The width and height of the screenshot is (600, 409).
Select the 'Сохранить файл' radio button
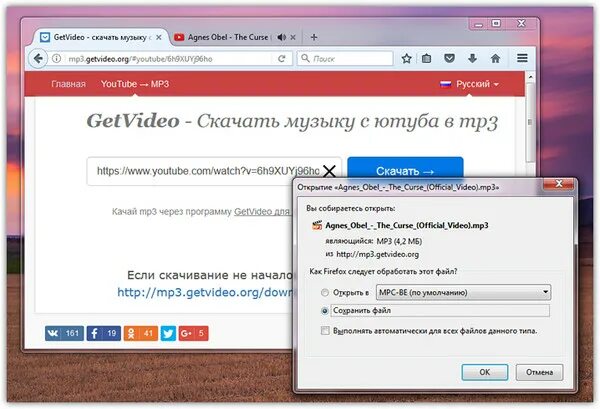325,311
